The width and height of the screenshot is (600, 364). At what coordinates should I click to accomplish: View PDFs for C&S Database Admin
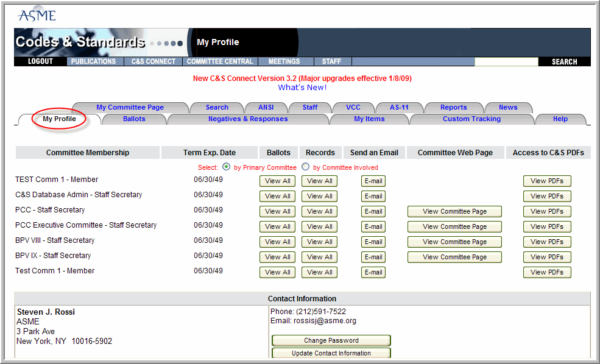click(547, 196)
